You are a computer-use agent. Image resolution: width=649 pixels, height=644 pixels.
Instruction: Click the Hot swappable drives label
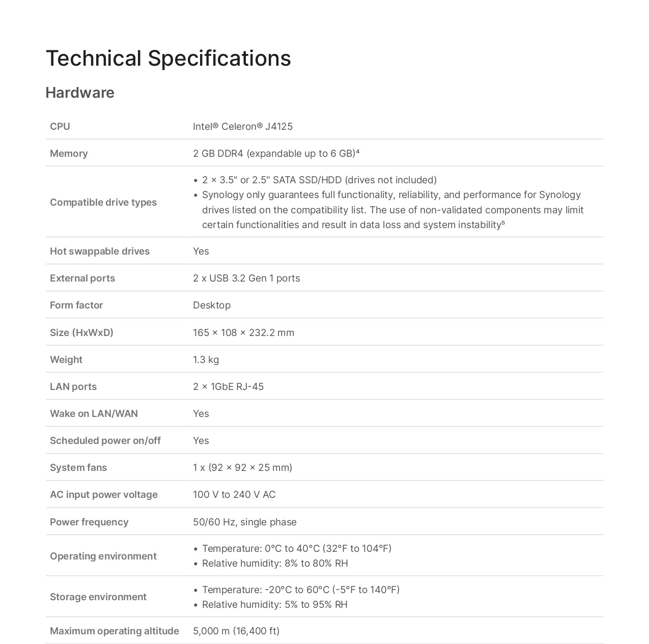[100, 251]
